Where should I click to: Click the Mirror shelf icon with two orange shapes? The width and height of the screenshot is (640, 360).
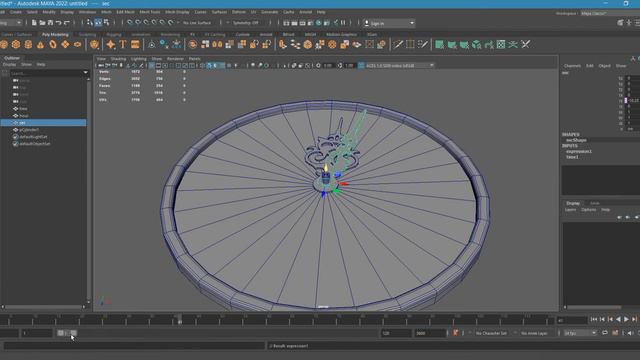coord(217,44)
